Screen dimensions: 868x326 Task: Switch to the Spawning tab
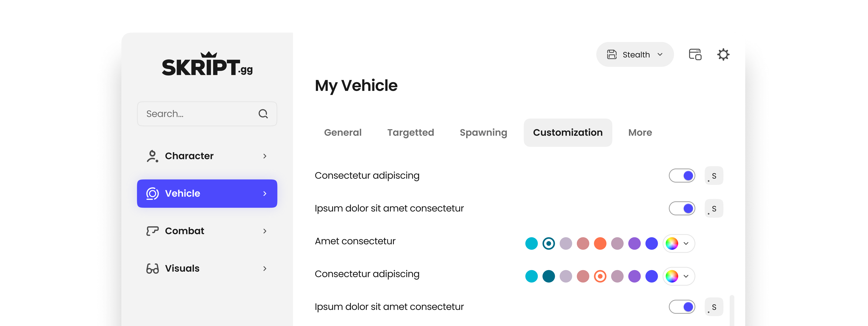pyautogui.click(x=483, y=133)
